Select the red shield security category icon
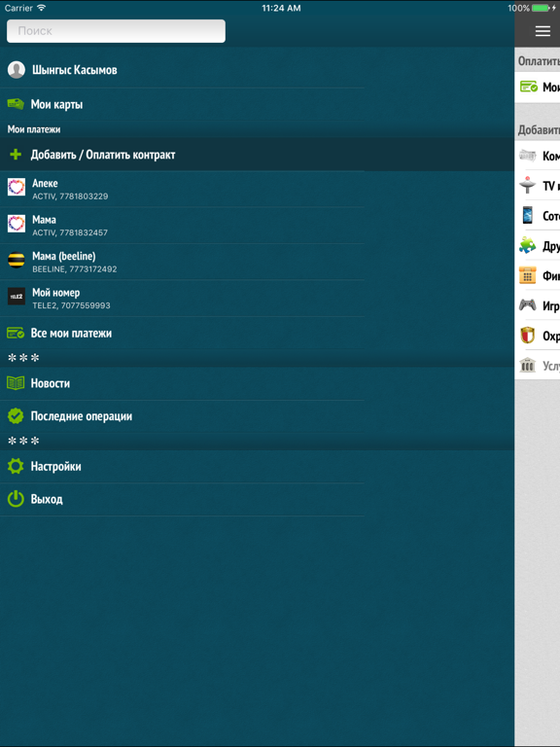The image size is (560, 747). 528,336
